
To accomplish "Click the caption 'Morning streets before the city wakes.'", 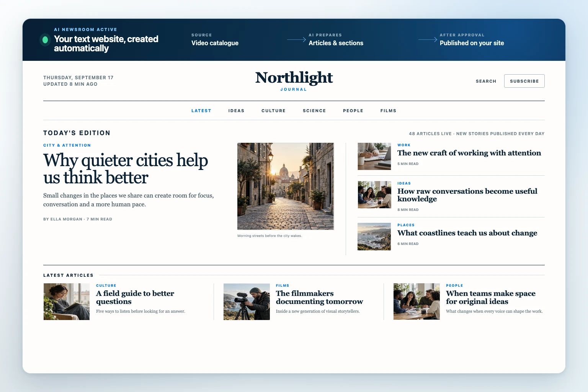I will click(269, 236).
